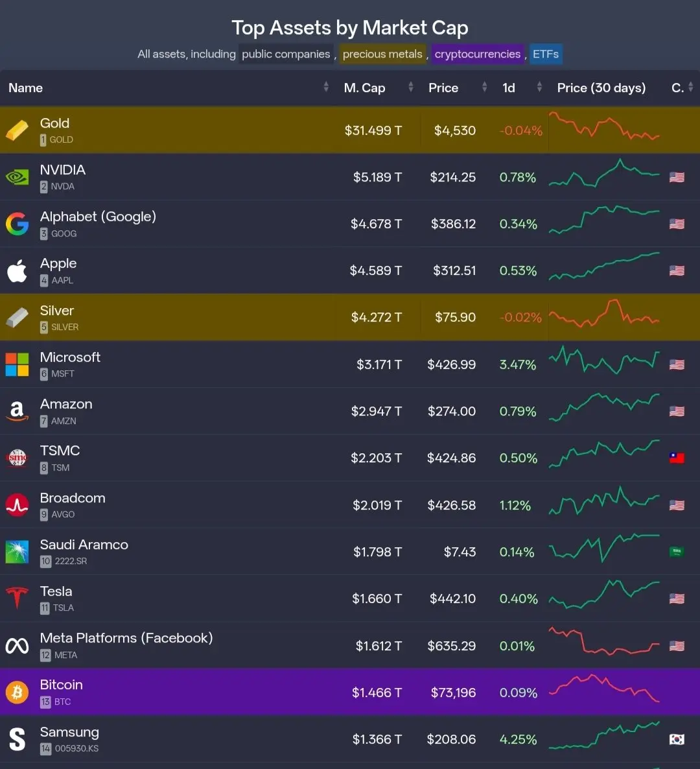Click the AAPL ticker label

click(x=62, y=281)
